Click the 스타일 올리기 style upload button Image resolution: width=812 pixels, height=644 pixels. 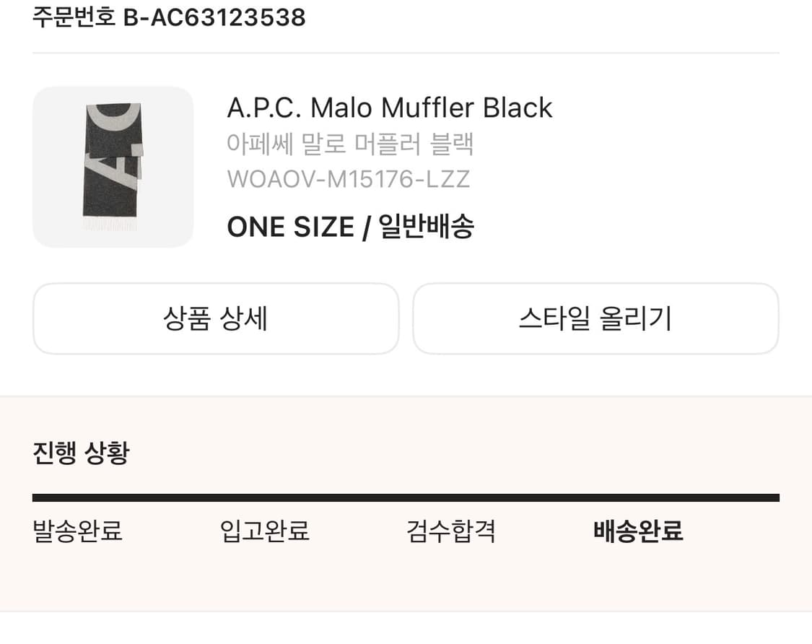pos(595,318)
